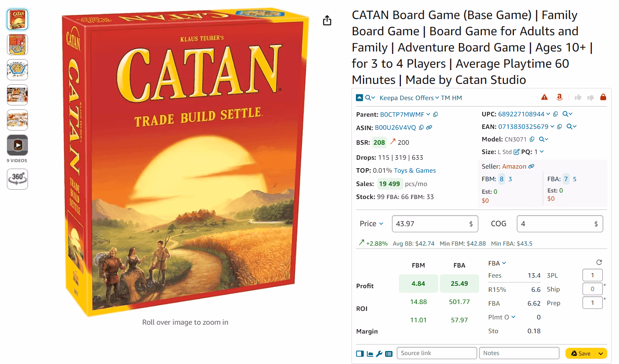Expand the Offers dropdown

pyautogui.click(x=427, y=98)
